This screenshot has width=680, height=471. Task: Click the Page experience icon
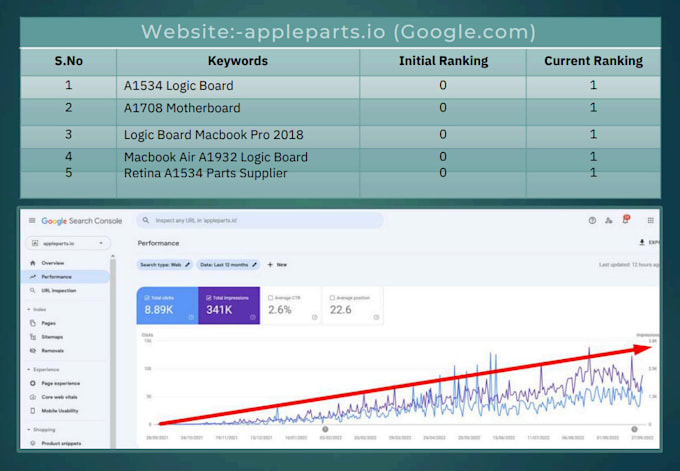pos(33,383)
